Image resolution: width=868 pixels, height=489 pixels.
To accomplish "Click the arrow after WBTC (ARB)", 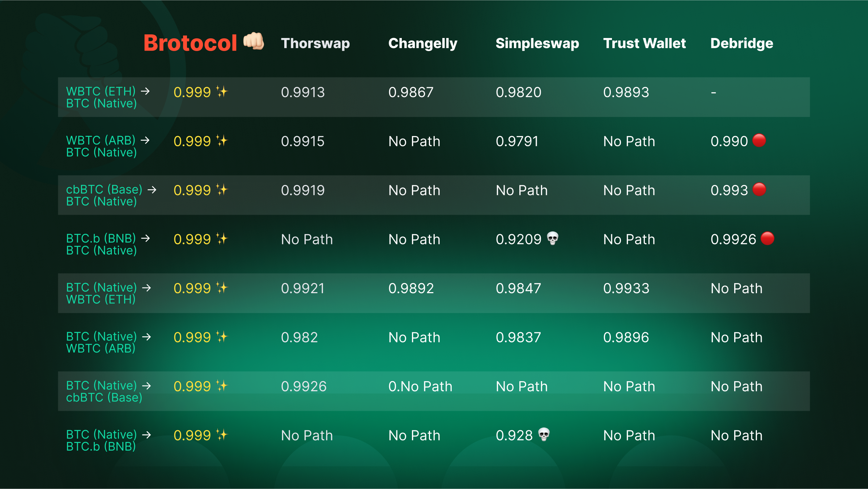I will pos(145,140).
